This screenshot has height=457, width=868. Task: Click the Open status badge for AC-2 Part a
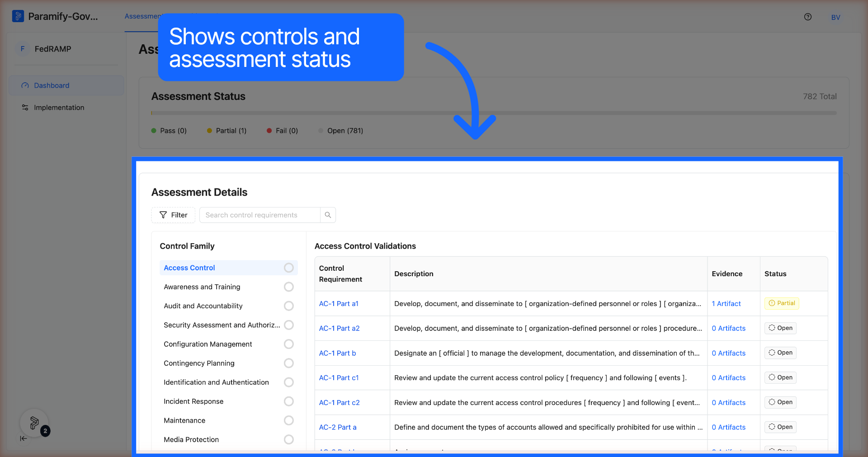[x=780, y=427]
